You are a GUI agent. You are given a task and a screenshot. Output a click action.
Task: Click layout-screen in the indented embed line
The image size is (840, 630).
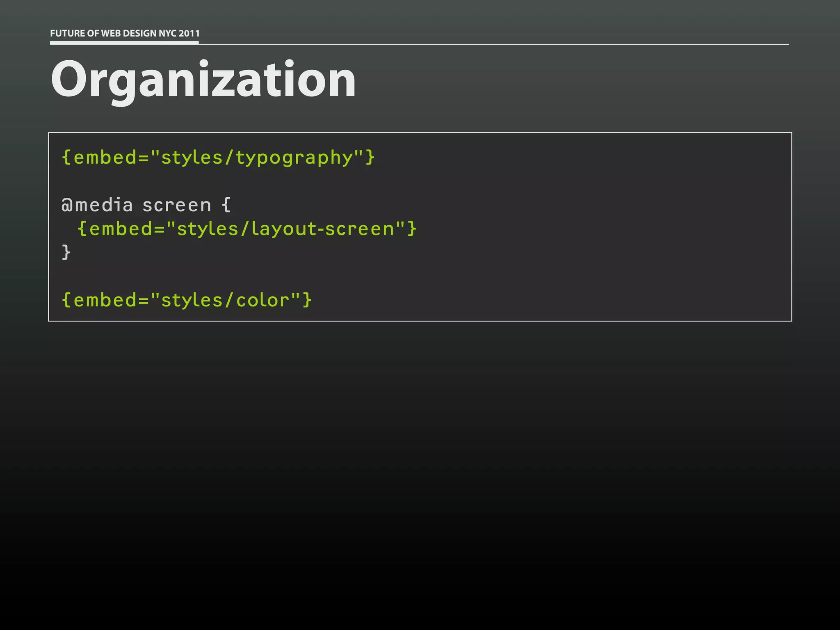tap(323, 229)
